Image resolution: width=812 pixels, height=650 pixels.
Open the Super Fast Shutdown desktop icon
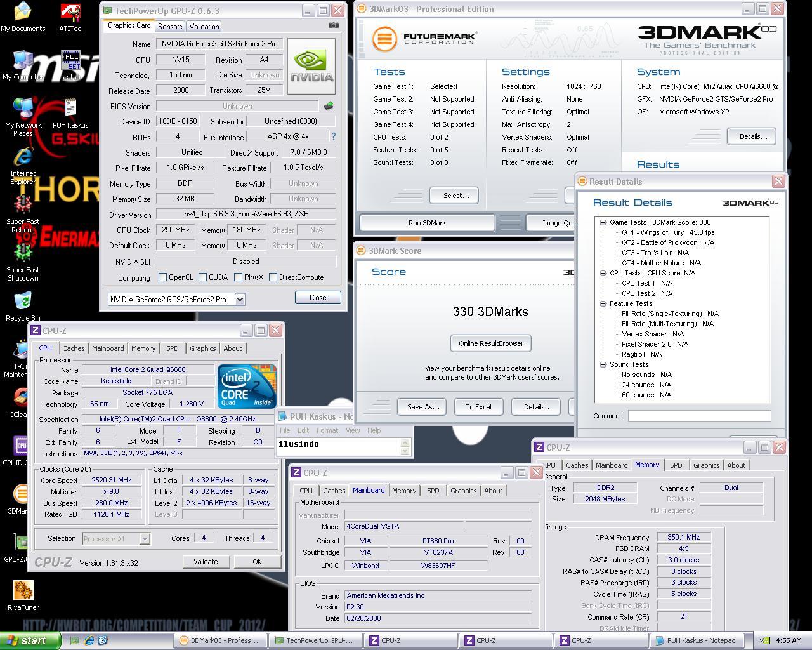coord(23,262)
